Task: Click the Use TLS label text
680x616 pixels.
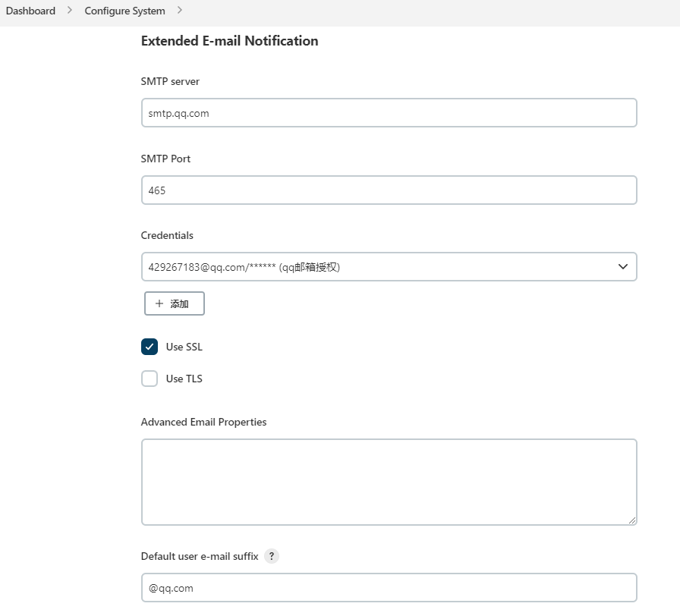Action: tap(184, 379)
